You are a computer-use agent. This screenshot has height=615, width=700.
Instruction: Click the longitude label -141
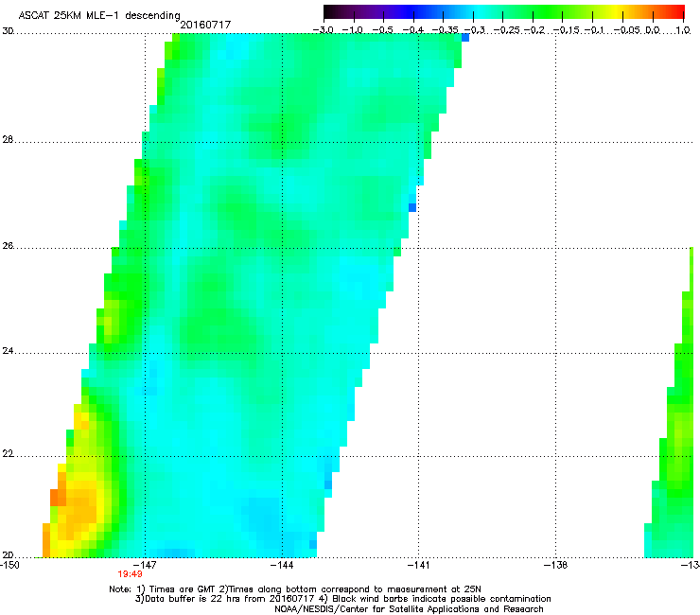pyautogui.click(x=419, y=565)
